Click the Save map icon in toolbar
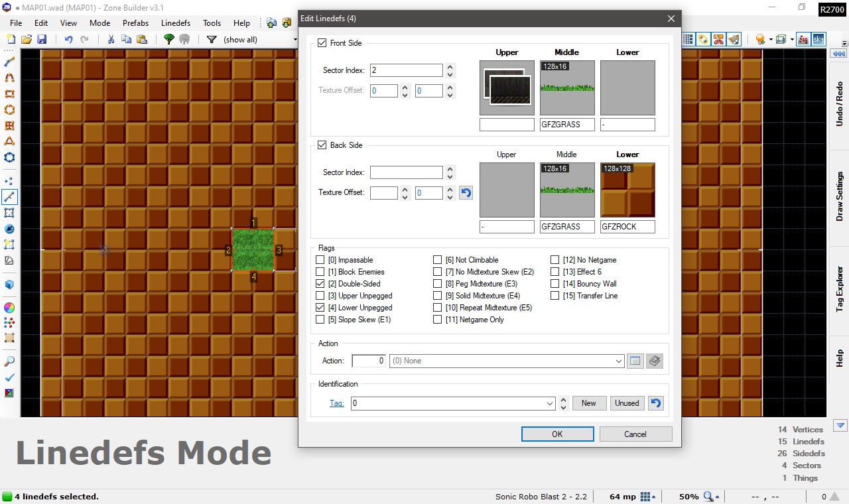This screenshot has width=849, height=504. click(x=42, y=40)
